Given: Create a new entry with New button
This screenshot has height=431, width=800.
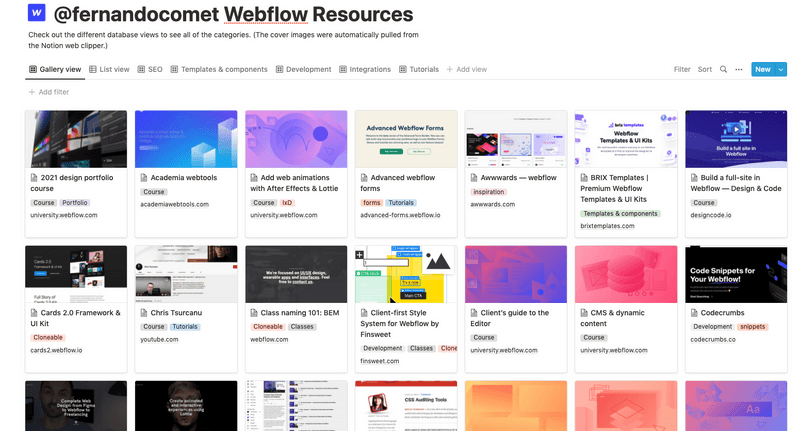Looking at the screenshot, I should (x=763, y=69).
